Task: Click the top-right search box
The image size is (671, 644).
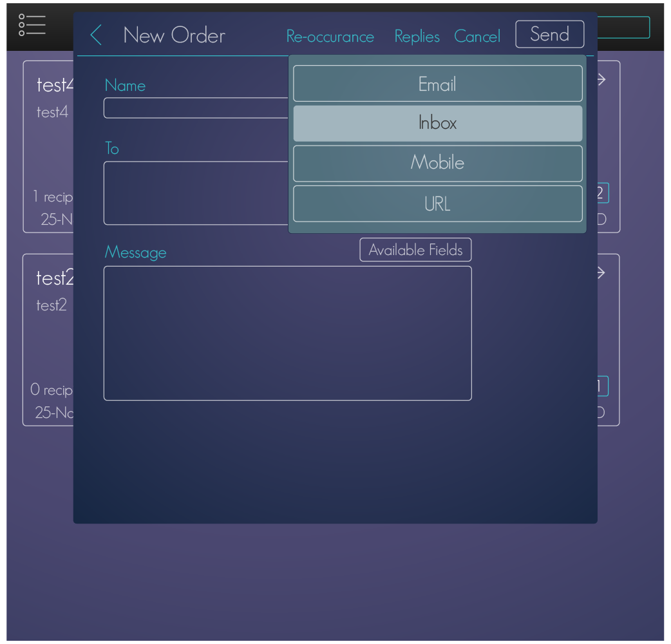Action: point(623,28)
